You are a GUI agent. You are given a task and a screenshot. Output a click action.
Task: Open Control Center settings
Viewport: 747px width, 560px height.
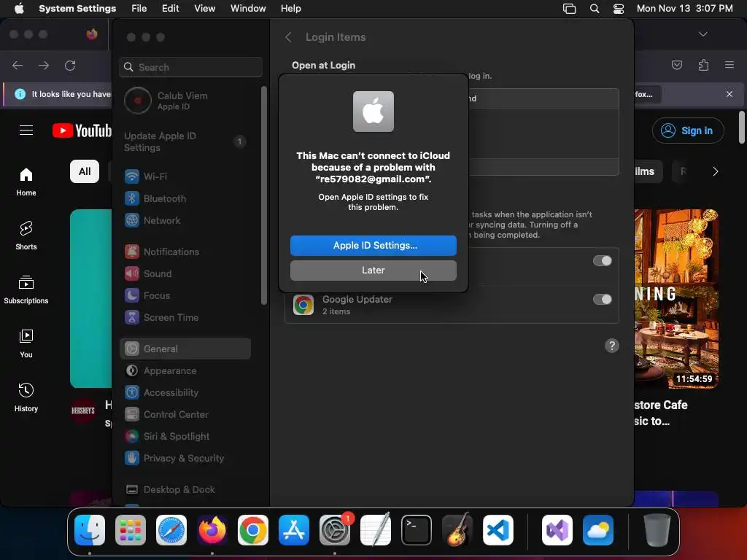click(x=185, y=414)
